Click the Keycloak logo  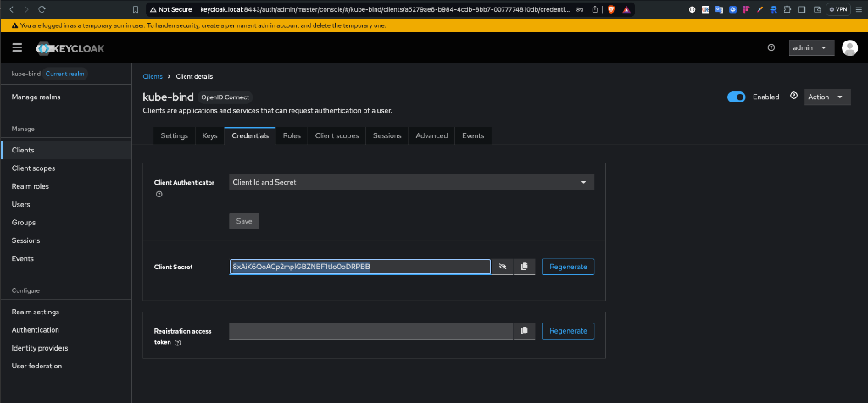70,48
